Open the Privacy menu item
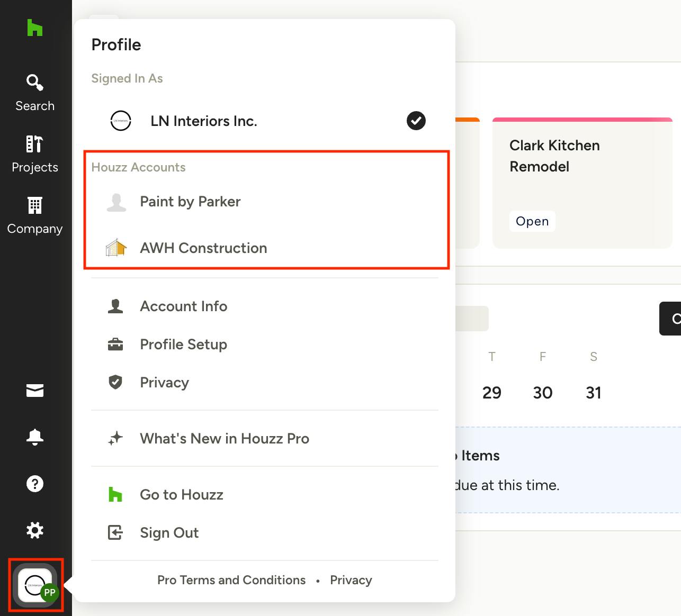This screenshot has width=681, height=616. tap(164, 383)
